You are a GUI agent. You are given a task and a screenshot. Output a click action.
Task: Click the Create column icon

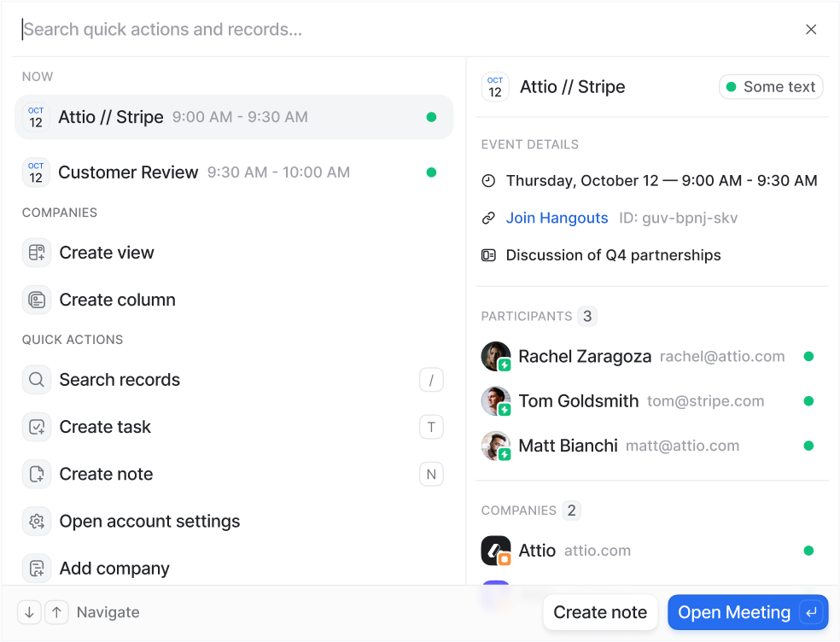[x=37, y=300]
